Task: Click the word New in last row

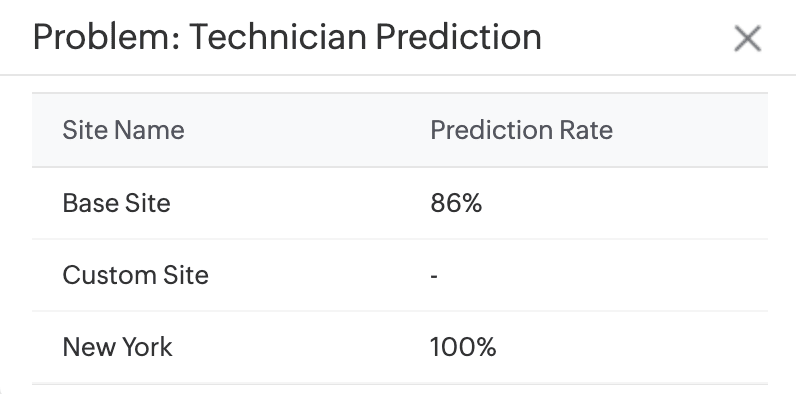Action: click(x=87, y=347)
